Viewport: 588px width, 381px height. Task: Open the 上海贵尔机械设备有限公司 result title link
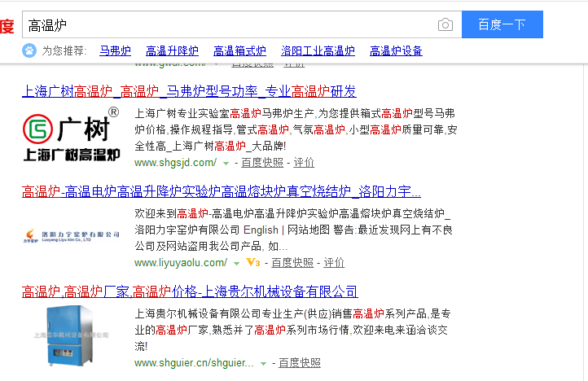(x=190, y=291)
